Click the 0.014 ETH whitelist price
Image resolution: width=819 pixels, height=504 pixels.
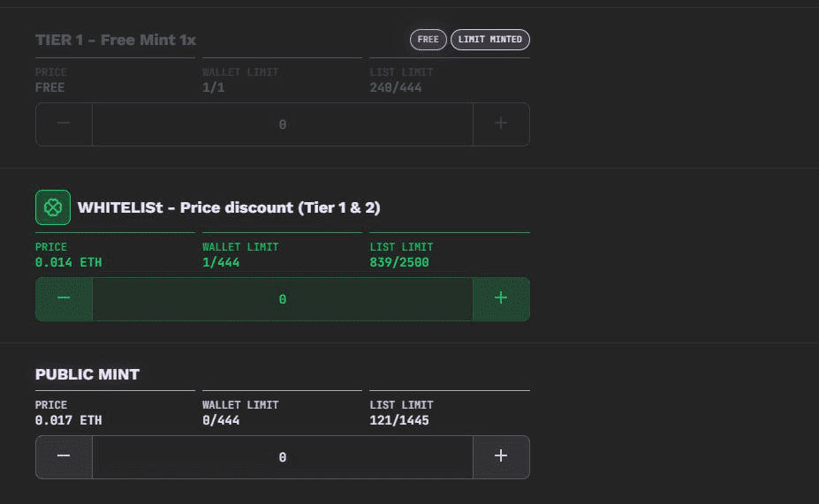coord(69,262)
